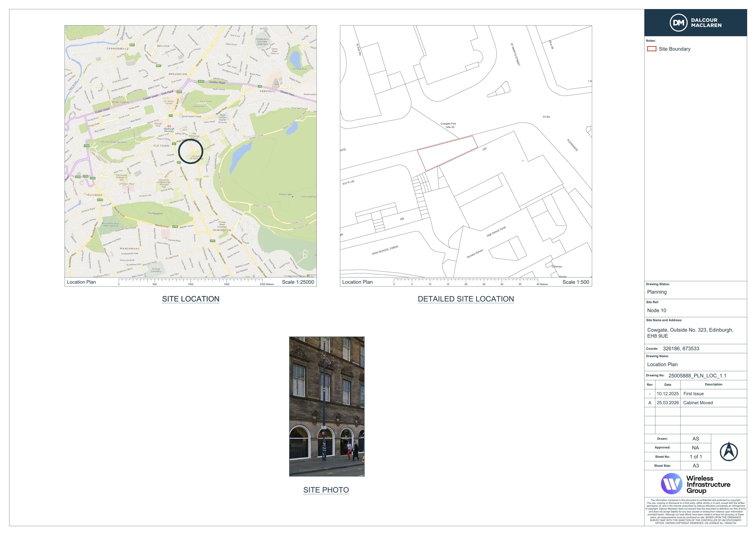Click the north arrow compass symbol
756x535 pixels.
(729, 451)
